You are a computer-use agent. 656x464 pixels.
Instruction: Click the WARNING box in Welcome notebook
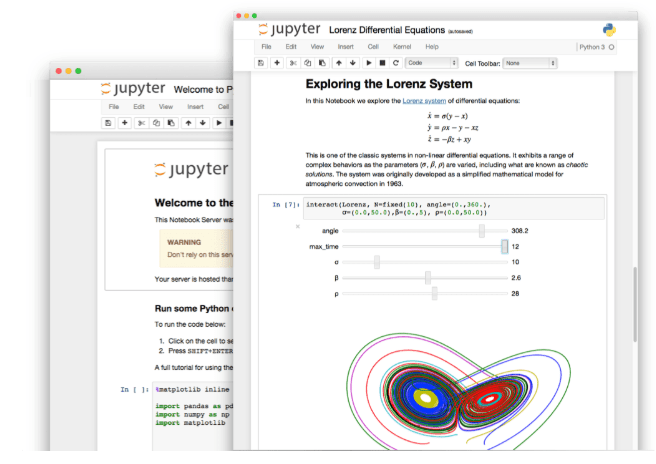(196, 249)
